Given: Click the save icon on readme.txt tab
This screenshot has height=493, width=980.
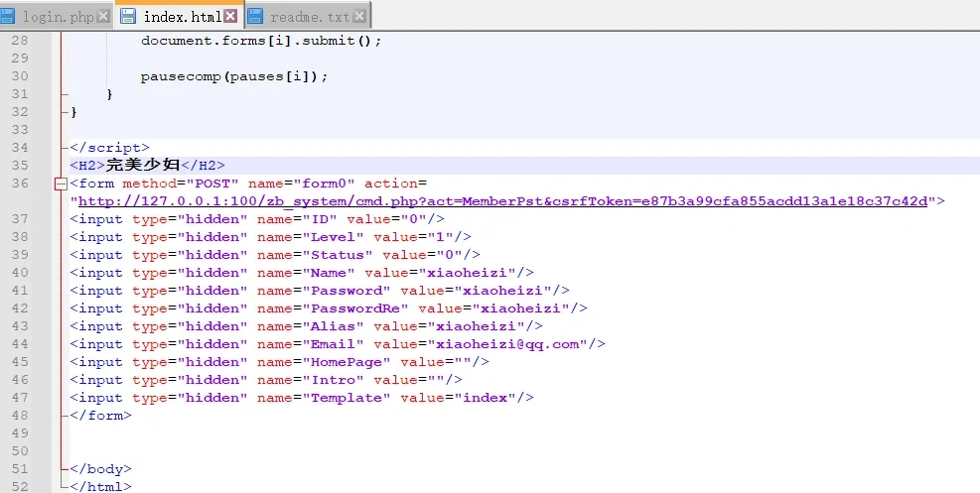Looking at the screenshot, I should pyautogui.click(x=255, y=16).
